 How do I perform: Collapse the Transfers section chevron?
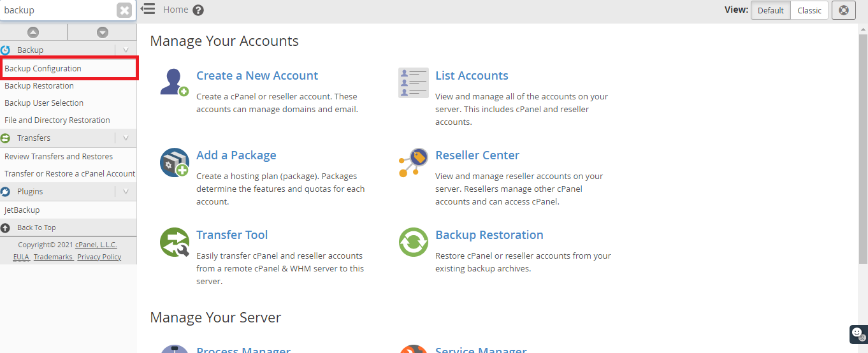click(x=126, y=138)
